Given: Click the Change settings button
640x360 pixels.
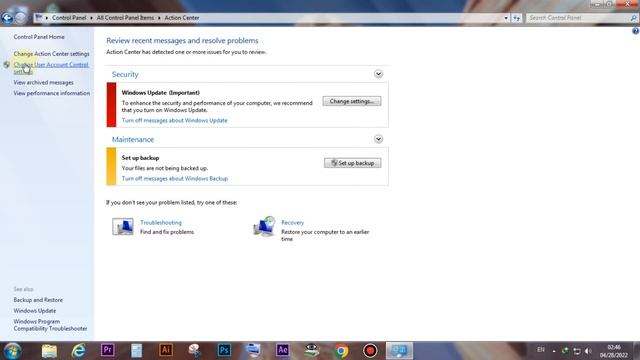Looking at the screenshot, I should tap(352, 101).
